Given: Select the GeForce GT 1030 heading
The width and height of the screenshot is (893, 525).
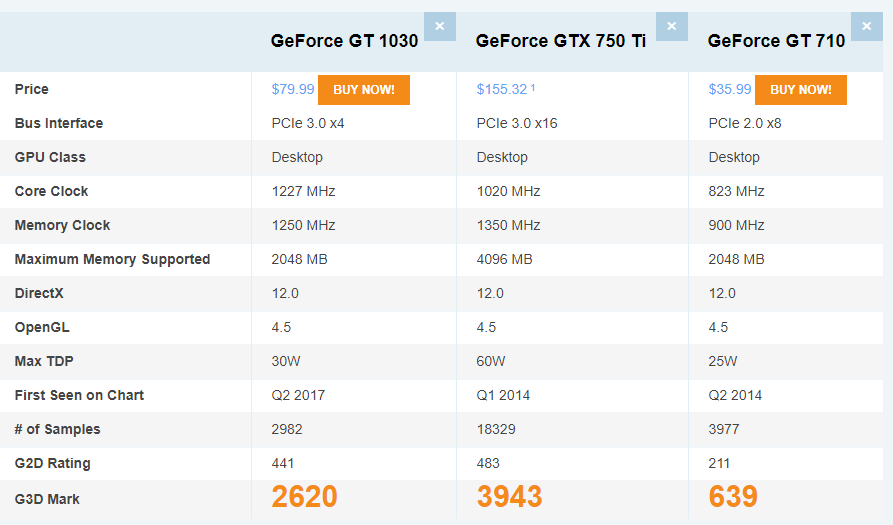Looking at the screenshot, I should pos(358,41).
